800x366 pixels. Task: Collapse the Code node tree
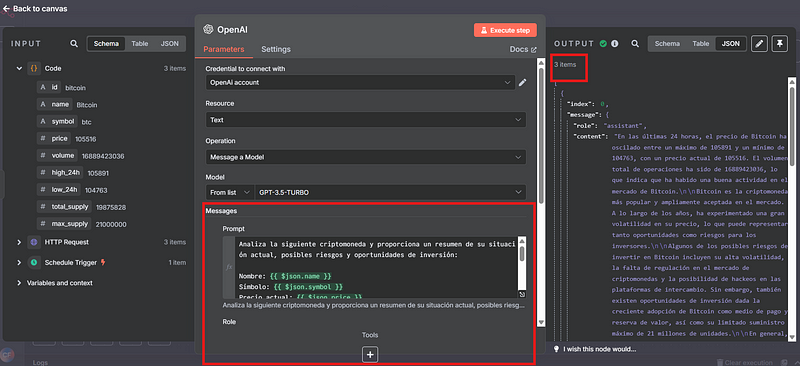pyautogui.click(x=19, y=68)
